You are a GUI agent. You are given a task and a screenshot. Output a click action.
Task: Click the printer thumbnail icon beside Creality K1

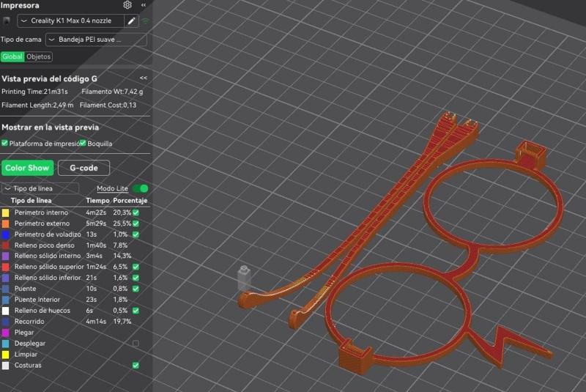tap(6, 21)
